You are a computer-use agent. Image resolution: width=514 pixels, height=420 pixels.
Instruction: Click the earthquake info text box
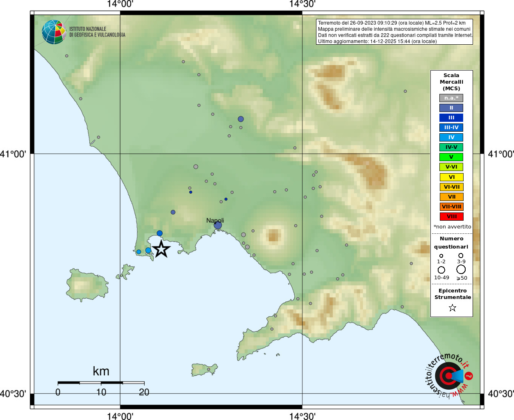(x=394, y=32)
